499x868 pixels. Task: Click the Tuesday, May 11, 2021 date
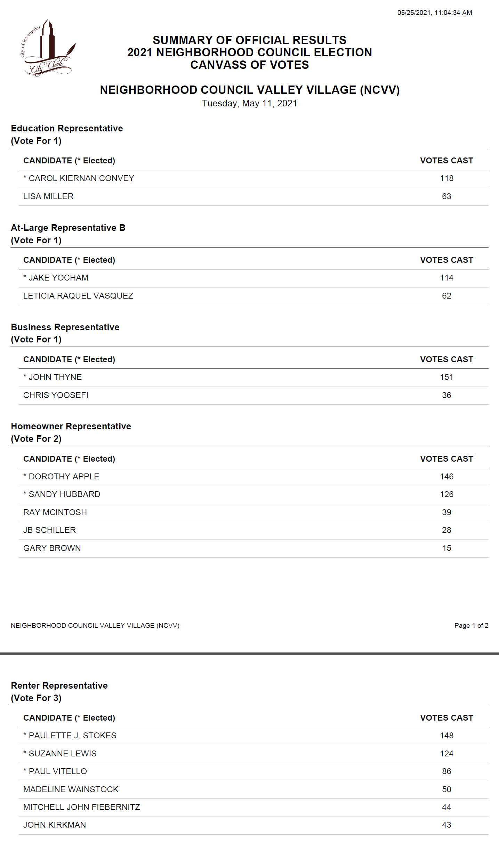[x=249, y=104]
